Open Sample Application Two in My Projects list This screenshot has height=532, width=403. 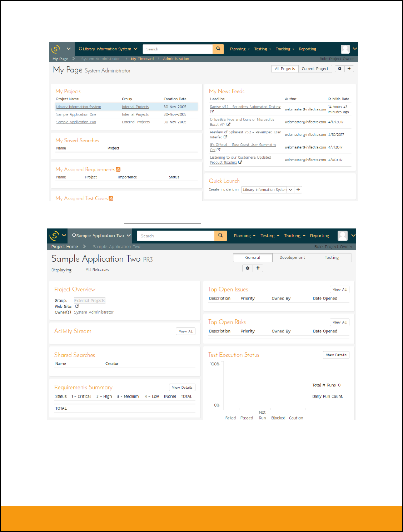[x=76, y=122]
